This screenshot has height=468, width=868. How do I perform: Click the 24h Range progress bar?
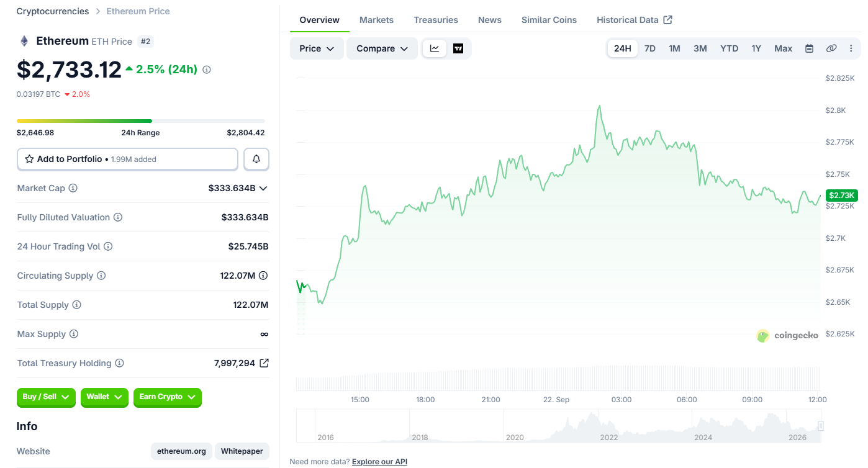[141, 121]
